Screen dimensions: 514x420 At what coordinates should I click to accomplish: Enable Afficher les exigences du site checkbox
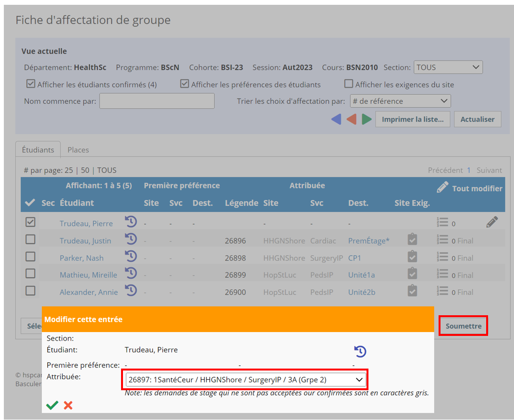point(348,84)
